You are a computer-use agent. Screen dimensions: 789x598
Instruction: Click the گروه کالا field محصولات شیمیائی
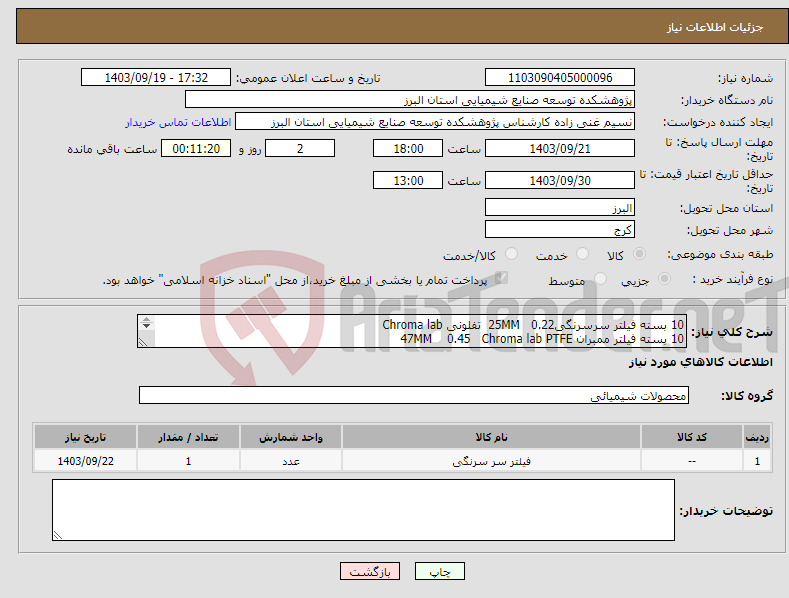click(414, 396)
